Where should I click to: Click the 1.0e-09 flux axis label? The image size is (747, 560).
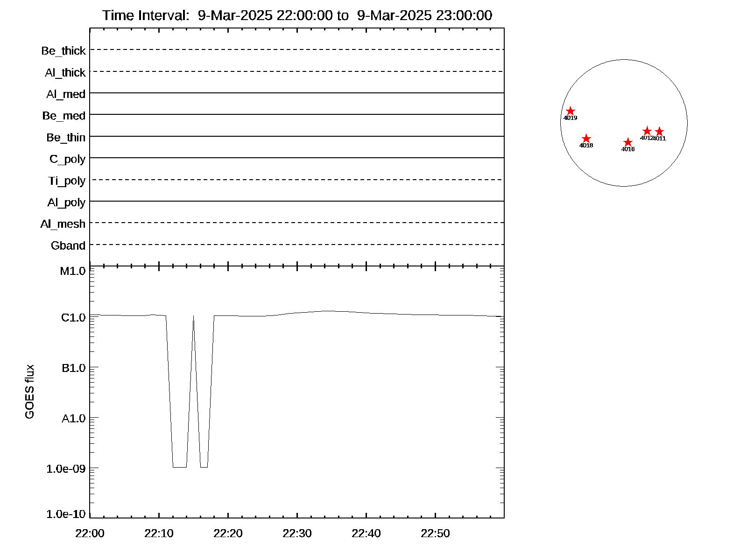click(66, 469)
